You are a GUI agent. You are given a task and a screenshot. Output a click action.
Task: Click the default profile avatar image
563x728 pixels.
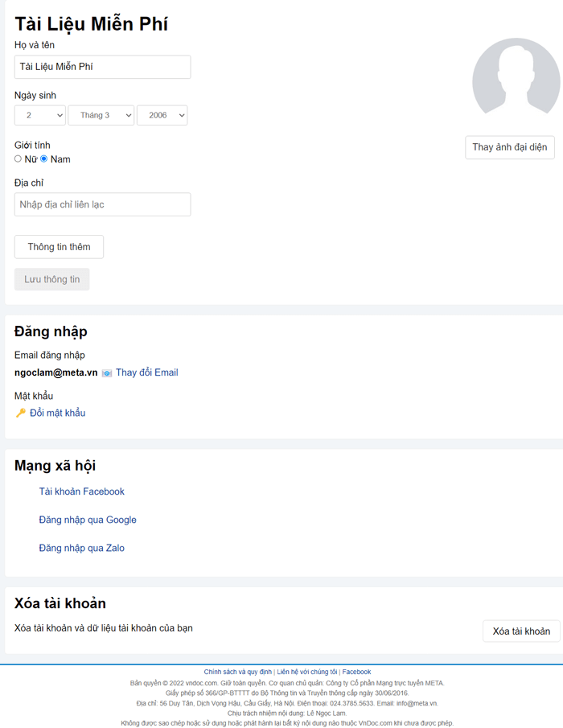[x=515, y=76]
